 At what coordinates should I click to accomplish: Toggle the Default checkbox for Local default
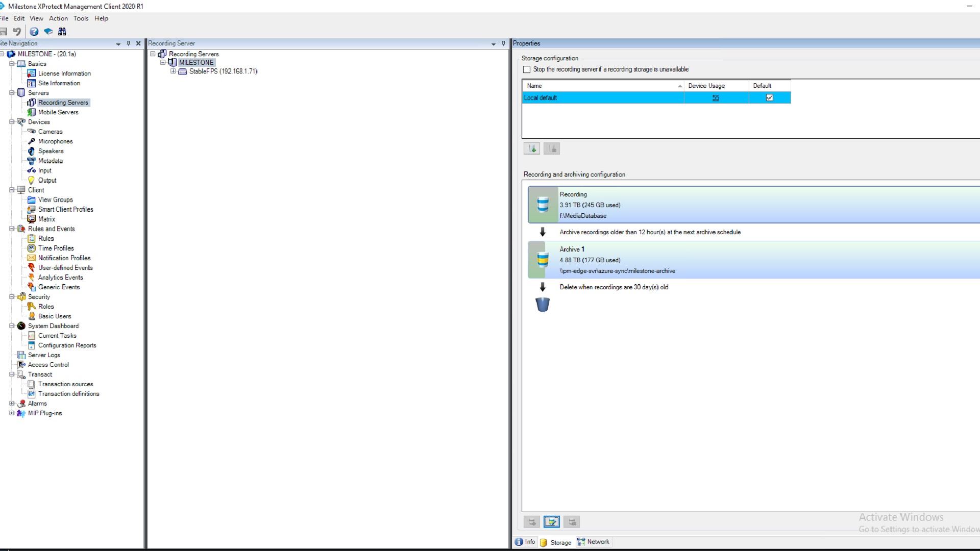pos(770,97)
